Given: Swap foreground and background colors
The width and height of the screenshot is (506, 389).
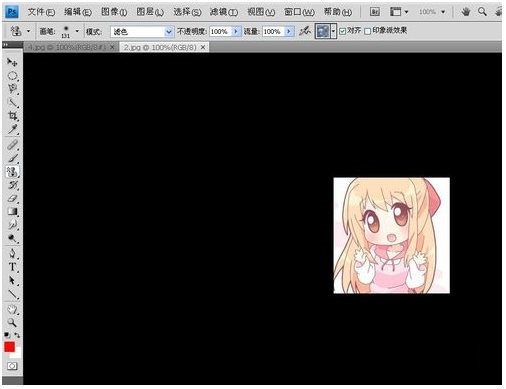Looking at the screenshot, I should (17, 335).
